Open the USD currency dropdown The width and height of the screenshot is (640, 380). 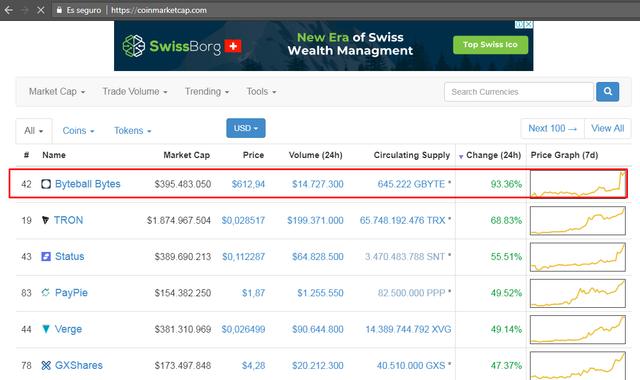pyautogui.click(x=246, y=128)
